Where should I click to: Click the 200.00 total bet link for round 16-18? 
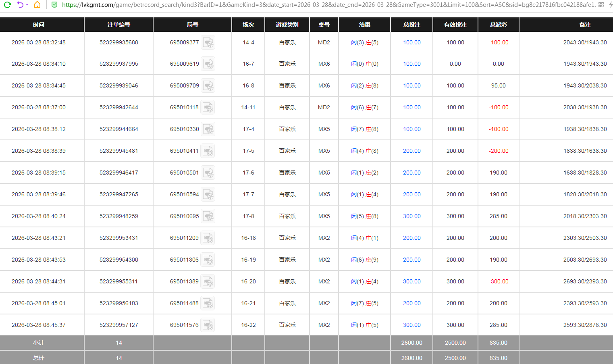coord(411,238)
